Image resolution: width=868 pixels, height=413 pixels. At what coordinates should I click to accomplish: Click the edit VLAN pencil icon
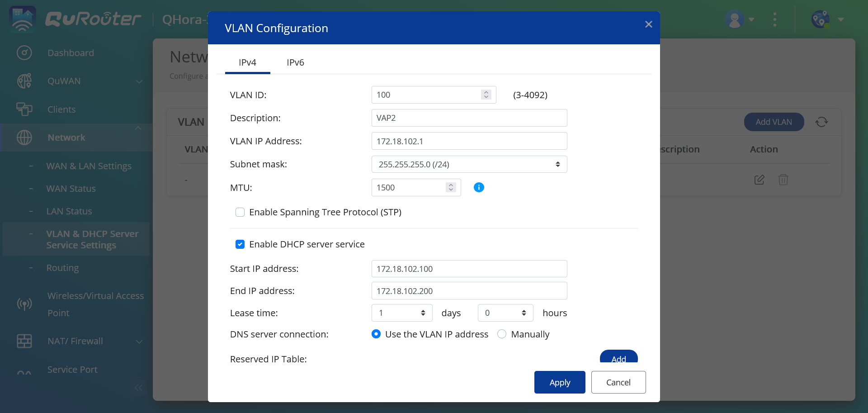click(x=759, y=180)
